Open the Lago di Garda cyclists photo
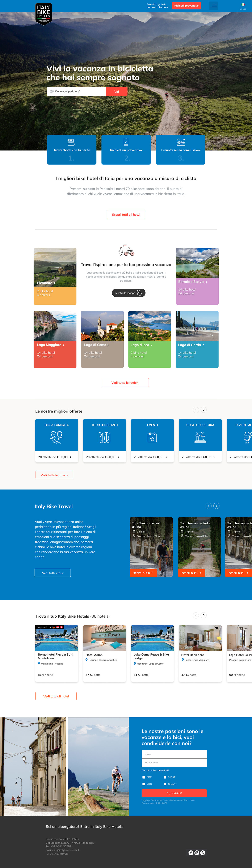 coord(197,326)
